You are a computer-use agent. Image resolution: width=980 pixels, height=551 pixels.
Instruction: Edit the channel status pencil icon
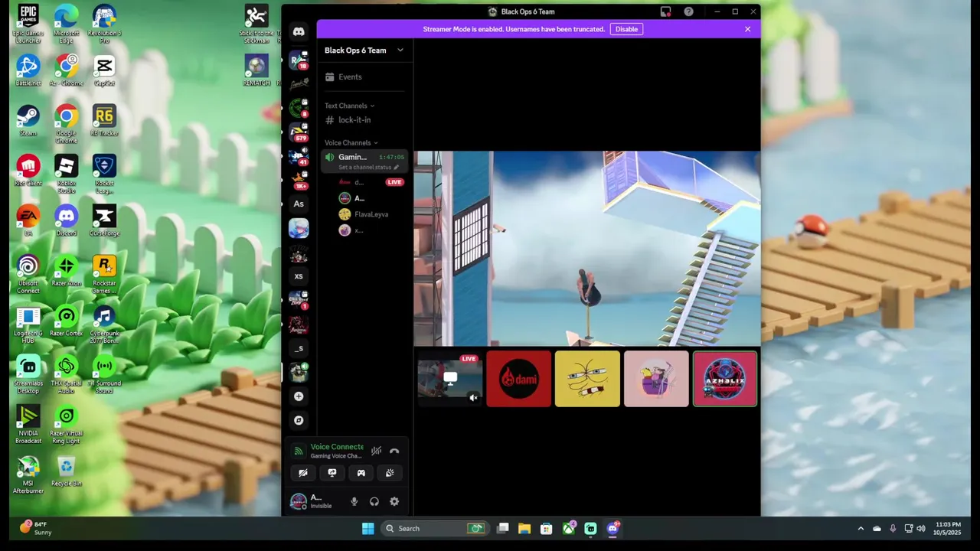click(x=396, y=168)
